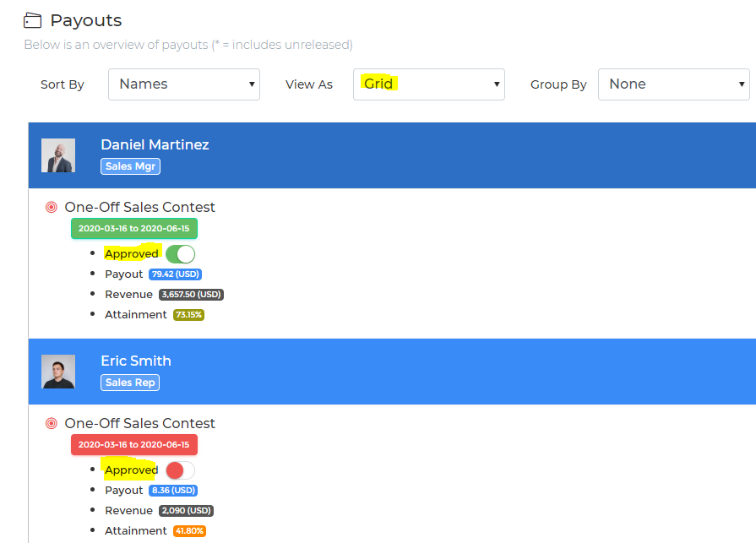Open the View As dropdown showing Grid

[428, 84]
